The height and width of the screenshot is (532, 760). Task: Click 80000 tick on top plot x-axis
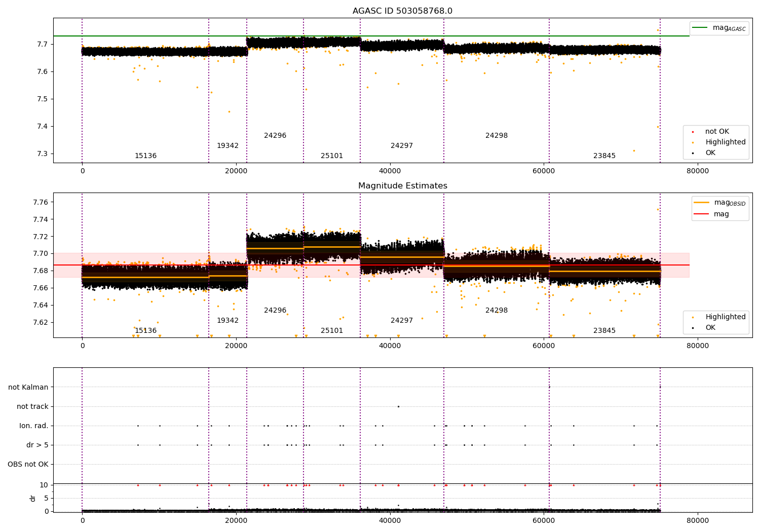[698, 171]
